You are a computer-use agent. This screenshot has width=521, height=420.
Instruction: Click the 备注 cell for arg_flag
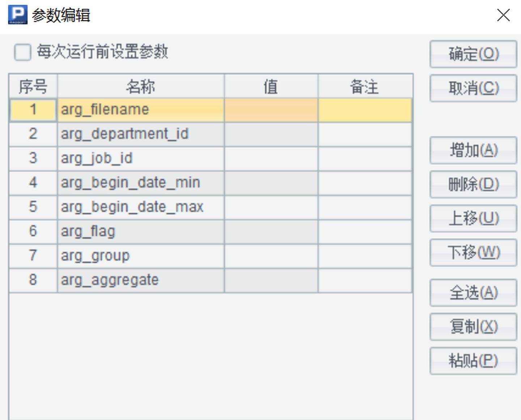pyautogui.click(x=365, y=231)
